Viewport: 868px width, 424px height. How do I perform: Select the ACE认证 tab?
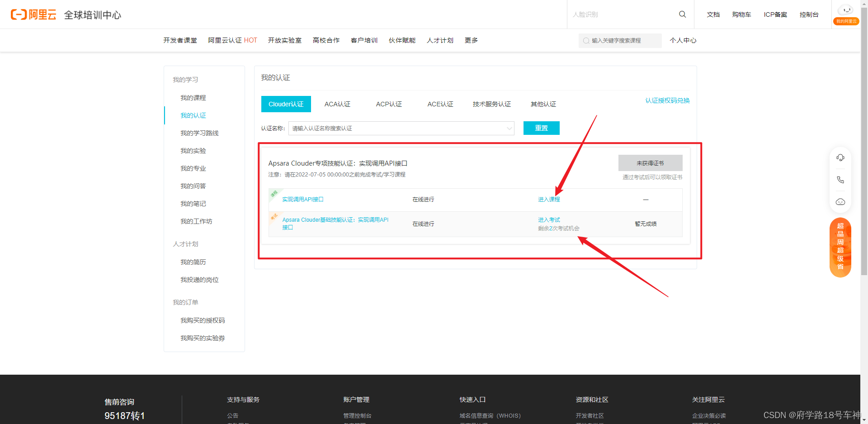[x=440, y=104]
